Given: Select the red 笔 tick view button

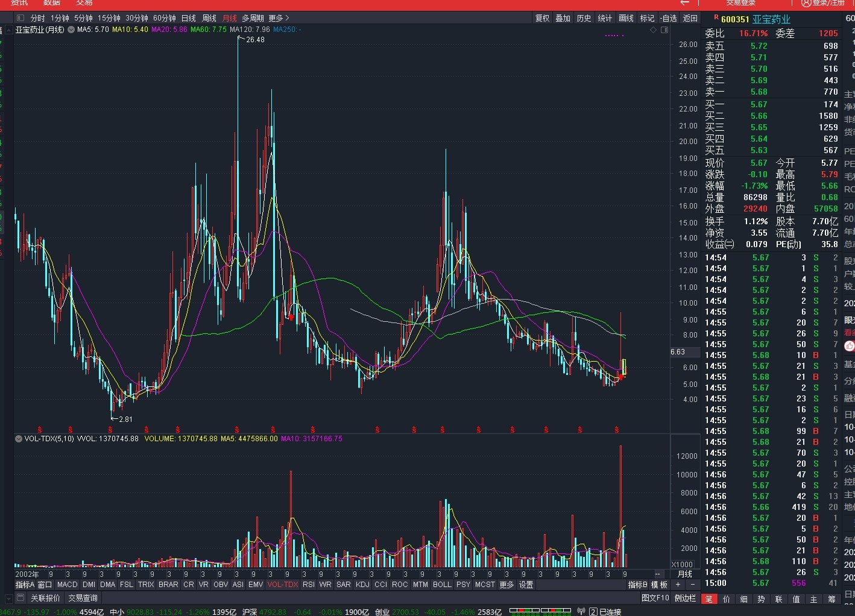Looking at the screenshot, I should tap(708, 599).
